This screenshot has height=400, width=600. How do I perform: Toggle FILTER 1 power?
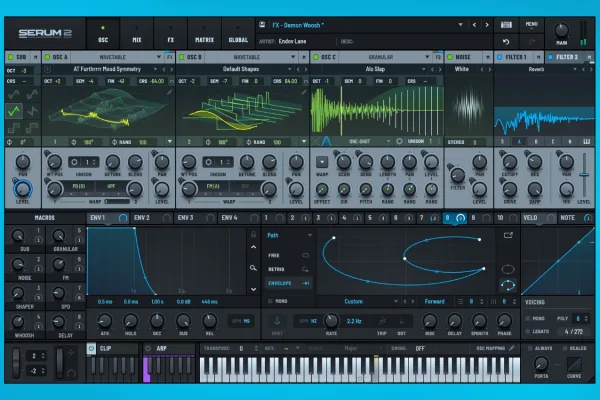point(499,57)
